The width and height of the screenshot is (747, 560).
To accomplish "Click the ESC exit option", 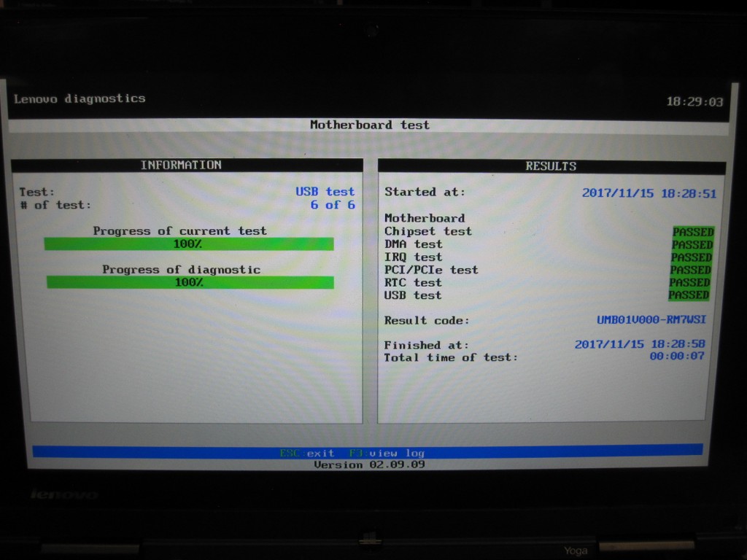I will click(x=307, y=453).
